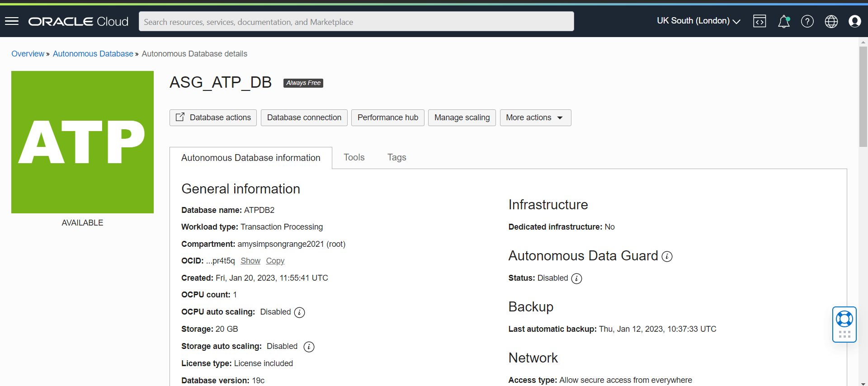
Task: Click Dedicated infrastructure: No text
Action: click(561, 227)
